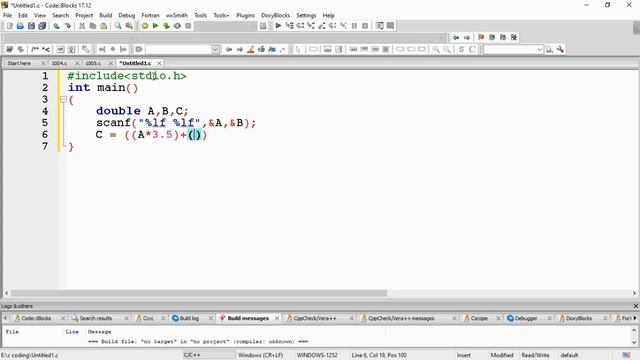This screenshot has width=640, height=360.
Task: Start debugging with the Debug/Continue arrow
Action: (278, 26)
